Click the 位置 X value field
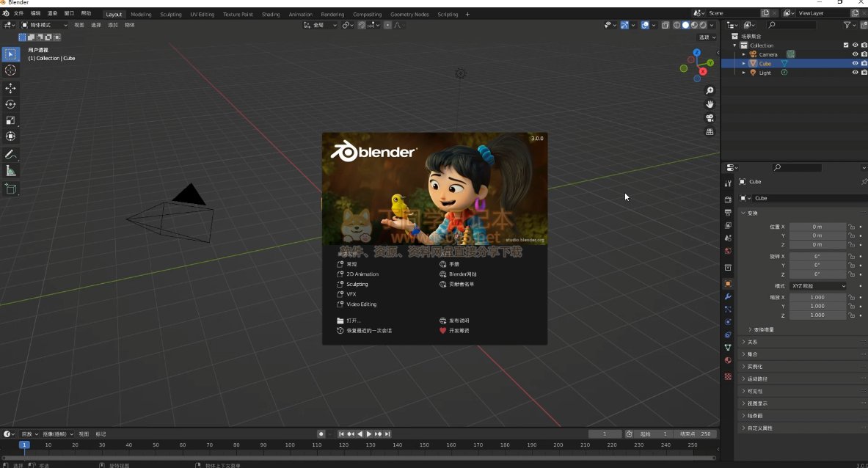This screenshot has width=868, height=468. point(817,227)
